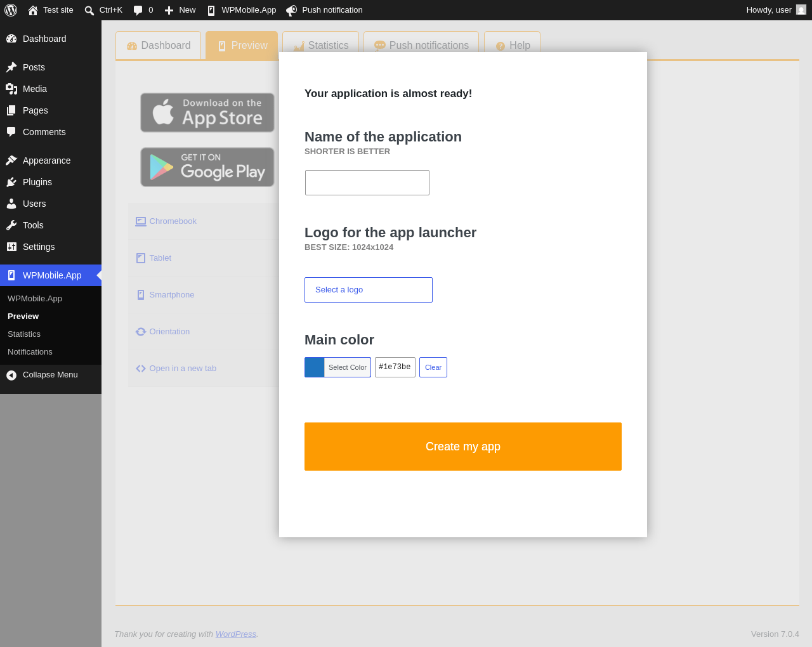
Task: Open the blue main color swatch
Action: point(315,367)
